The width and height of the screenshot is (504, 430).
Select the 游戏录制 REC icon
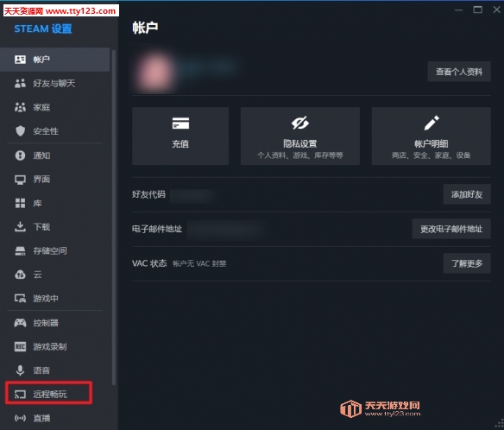pyautogui.click(x=20, y=346)
